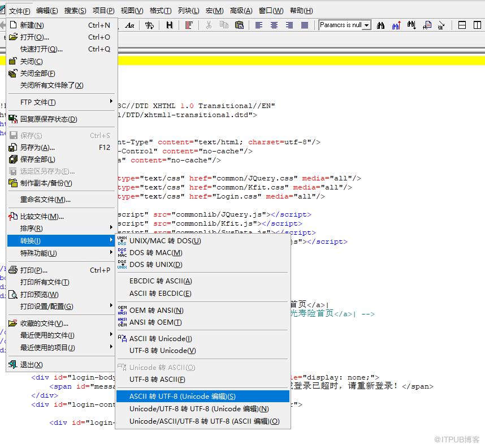The width and height of the screenshot is (485, 448).
Task: Click the split window vertically icon
Action: click(477, 25)
